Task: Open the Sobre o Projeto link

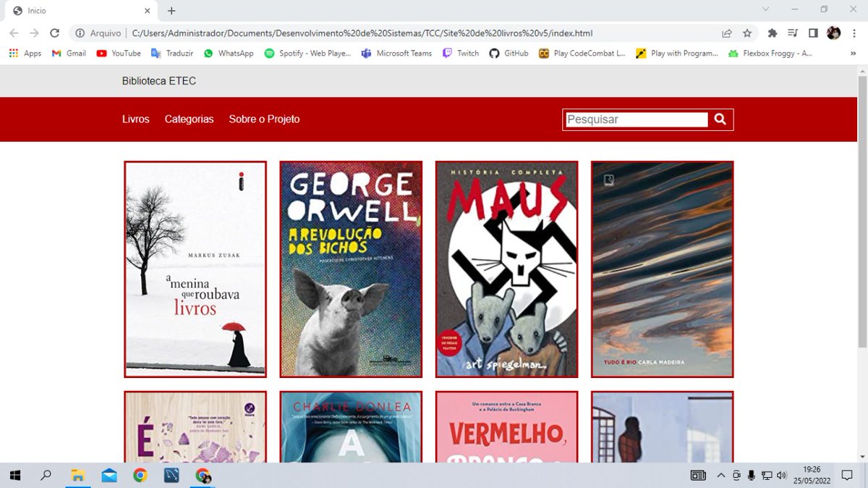Action: pos(264,119)
